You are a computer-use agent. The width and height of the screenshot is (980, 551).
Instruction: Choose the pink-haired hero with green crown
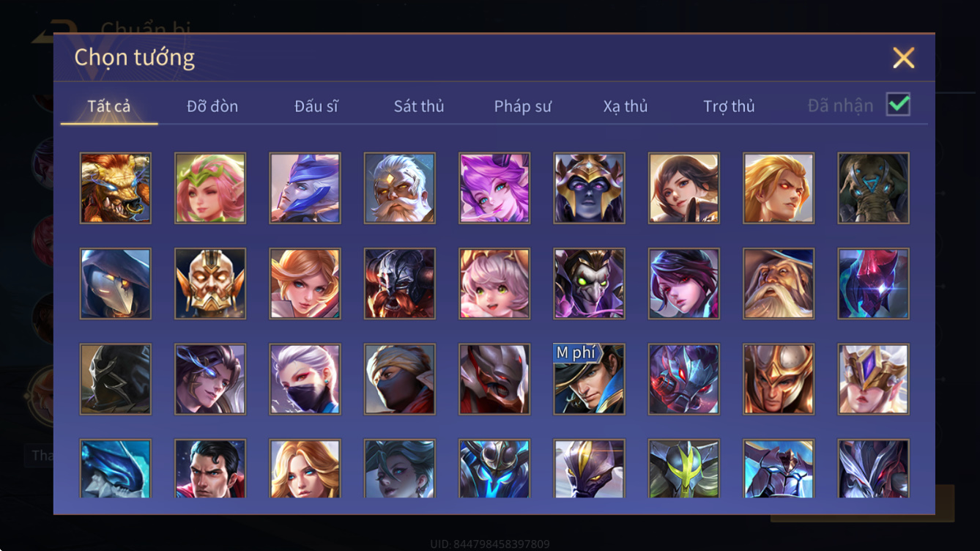(210, 188)
